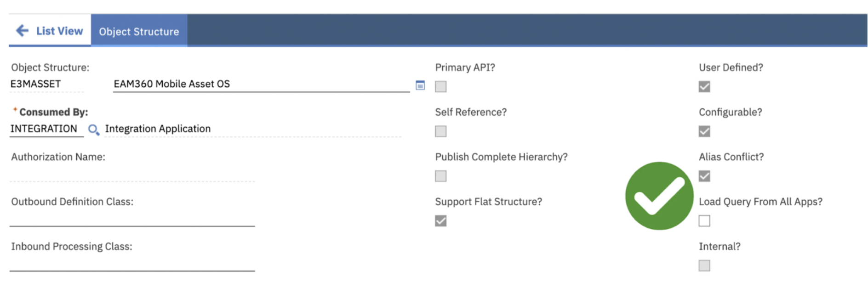The image size is (868, 288).
Task: Click the EAM360 Mobile Asset OS description field
Action: (x=261, y=84)
